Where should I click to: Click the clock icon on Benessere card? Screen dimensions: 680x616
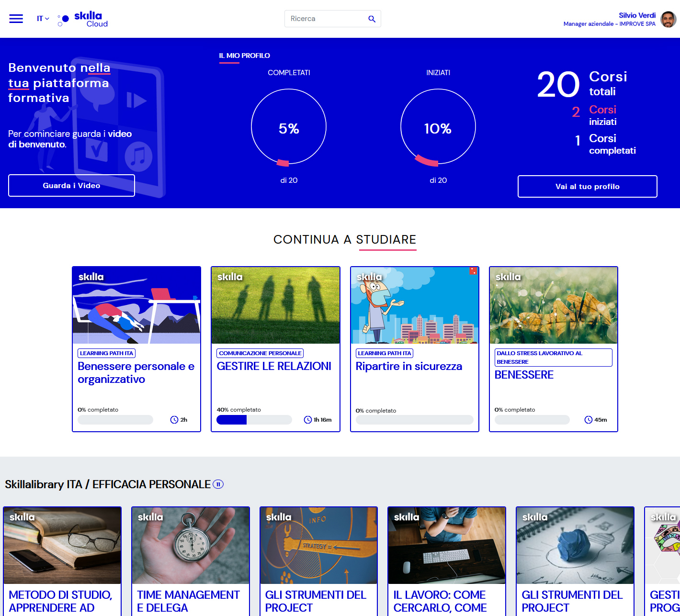(x=589, y=420)
